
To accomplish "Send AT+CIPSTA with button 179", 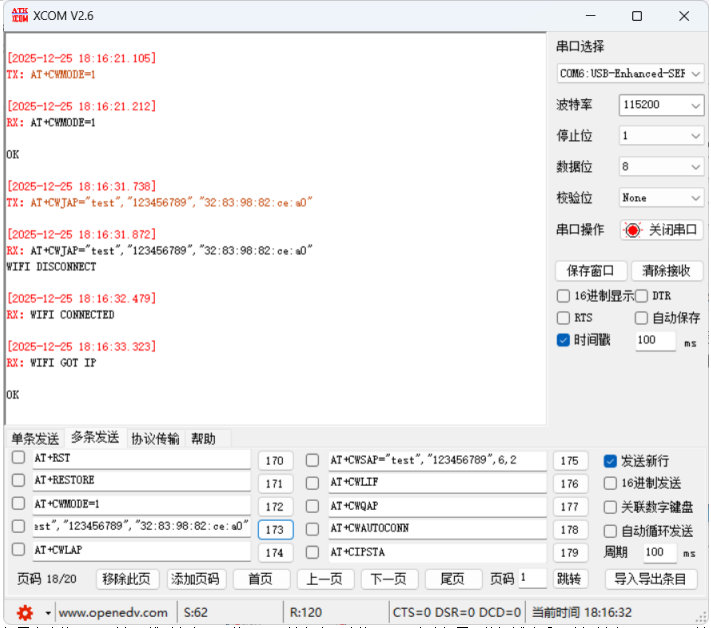I will click(570, 553).
